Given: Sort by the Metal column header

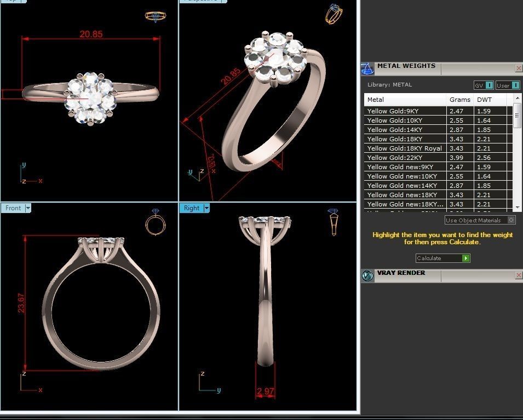Looking at the screenshot, I should coord(405,100).
